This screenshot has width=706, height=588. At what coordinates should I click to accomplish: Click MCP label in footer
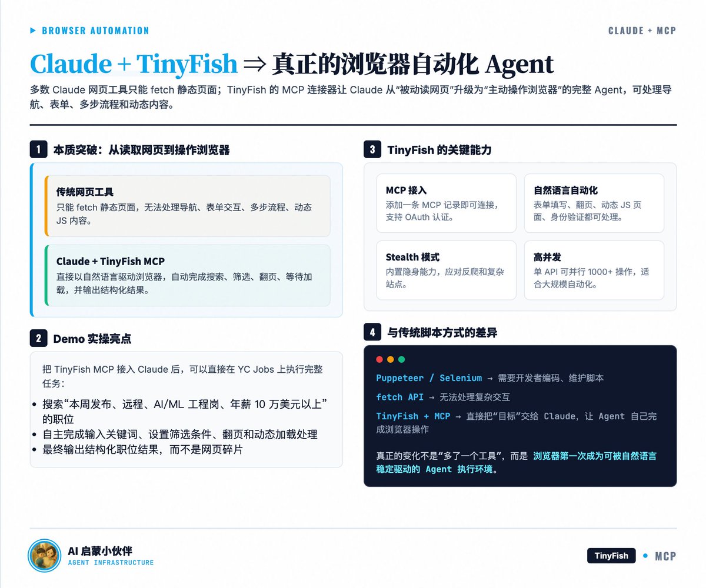665,556
